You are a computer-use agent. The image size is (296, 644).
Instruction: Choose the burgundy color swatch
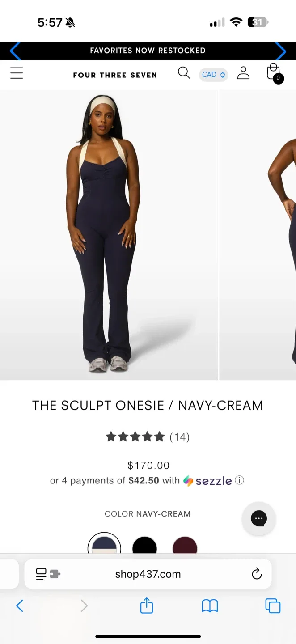pos(185,544)
